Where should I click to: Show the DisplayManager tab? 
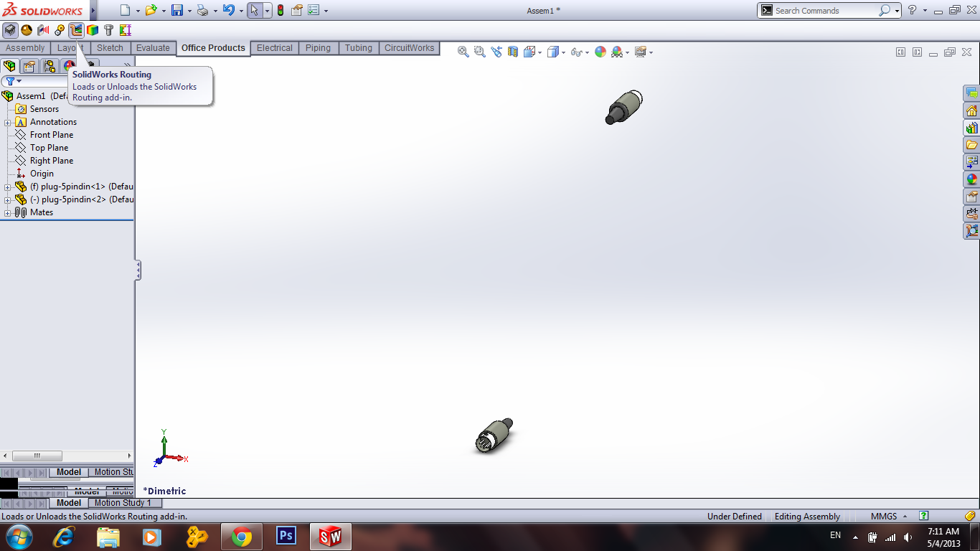(x=69, y=66)
